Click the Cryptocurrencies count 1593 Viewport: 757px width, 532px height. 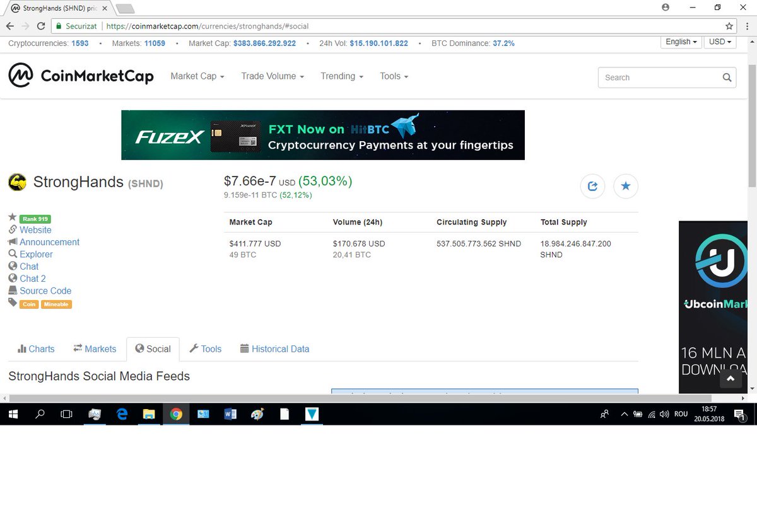tap(80, 43)
